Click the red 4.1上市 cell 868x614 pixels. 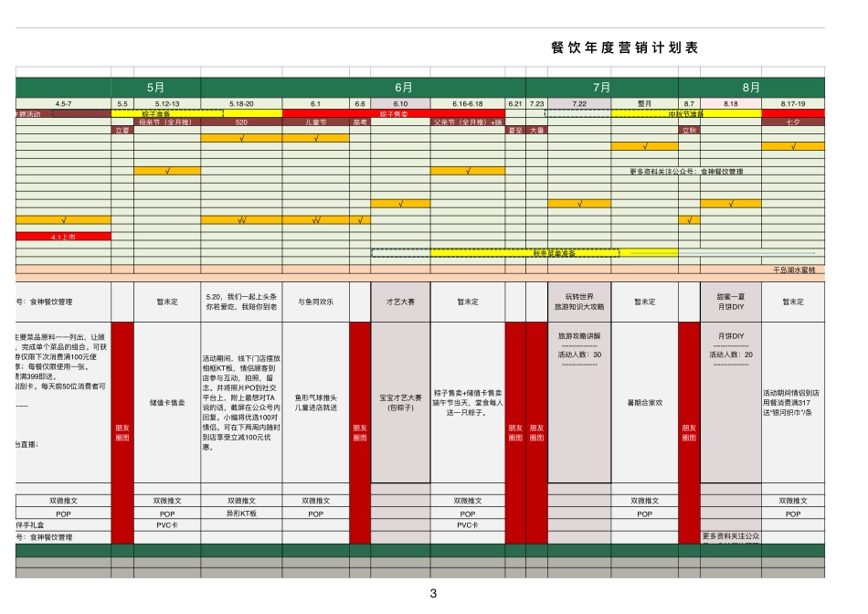tap(63, 237)
